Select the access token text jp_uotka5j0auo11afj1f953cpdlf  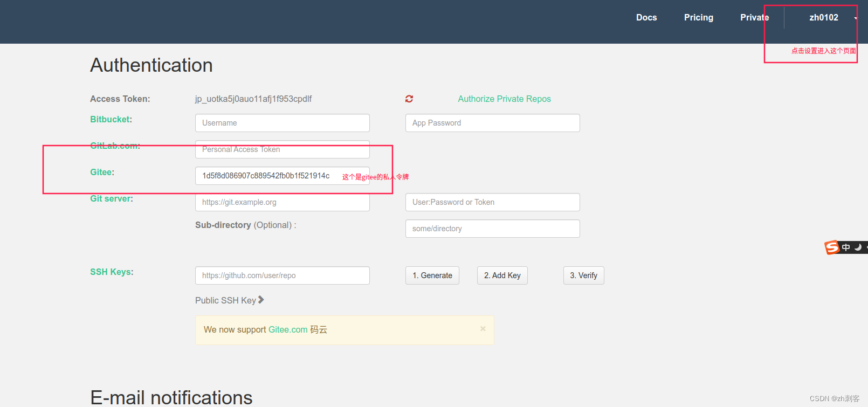pos(253,99)
